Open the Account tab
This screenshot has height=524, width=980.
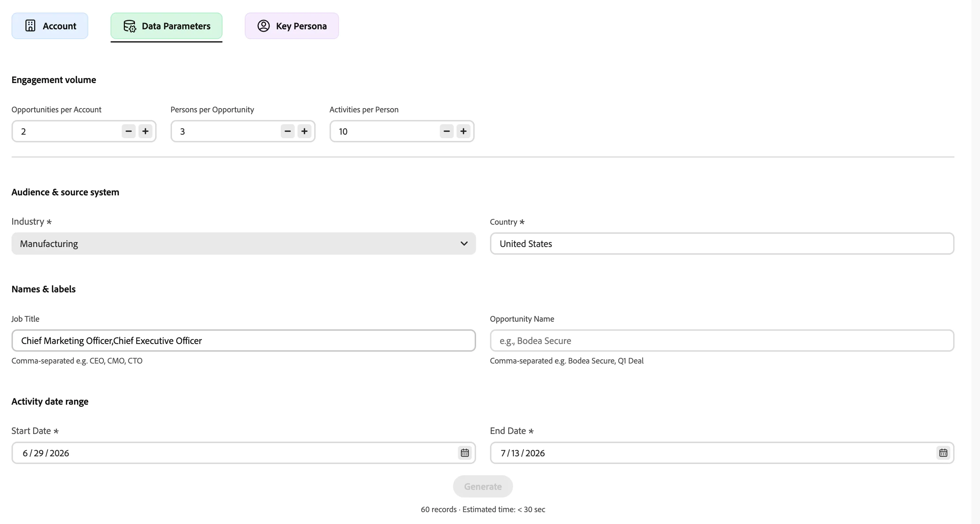50,26
